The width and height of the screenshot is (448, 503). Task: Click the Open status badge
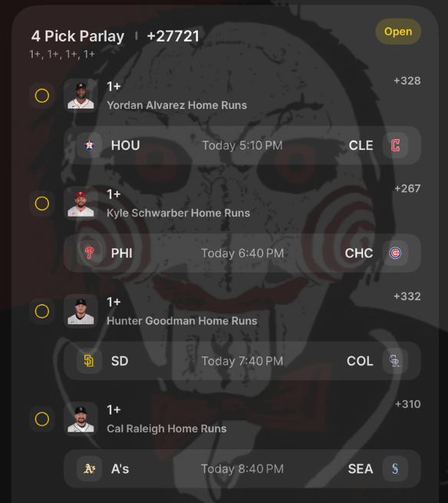[398, 31]
